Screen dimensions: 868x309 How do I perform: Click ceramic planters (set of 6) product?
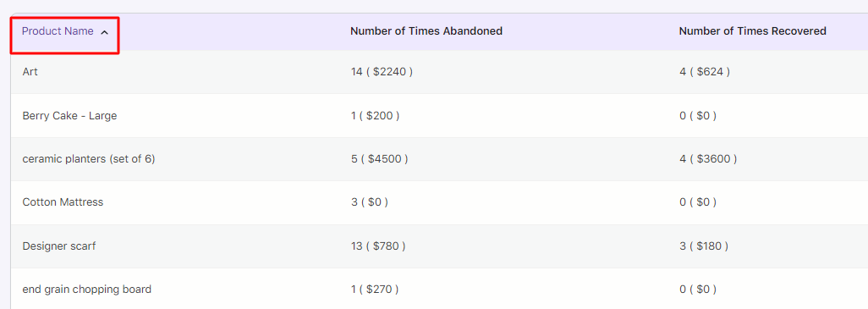point(89,159)
